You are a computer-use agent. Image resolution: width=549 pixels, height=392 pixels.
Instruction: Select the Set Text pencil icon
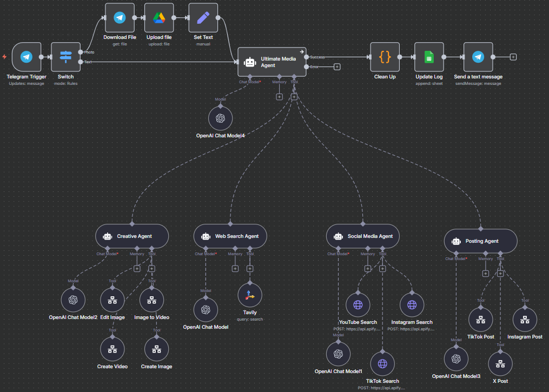[x=203, y=17]
